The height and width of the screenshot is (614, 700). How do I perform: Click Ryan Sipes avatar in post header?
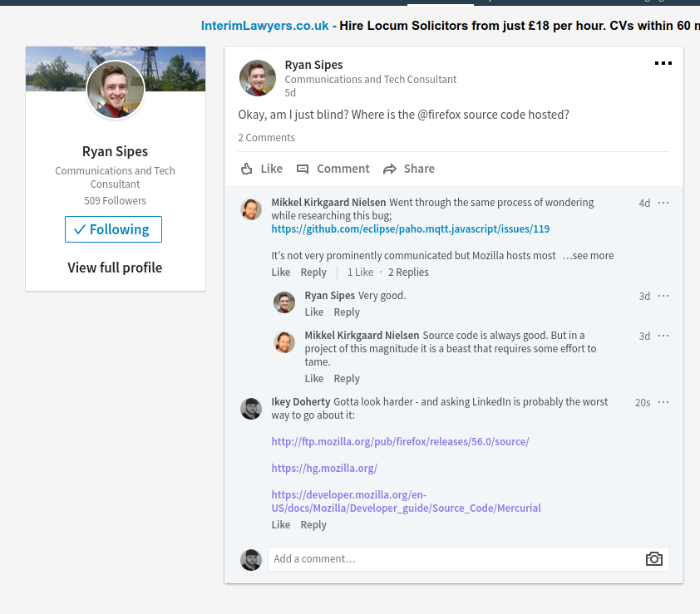(258, 78)
